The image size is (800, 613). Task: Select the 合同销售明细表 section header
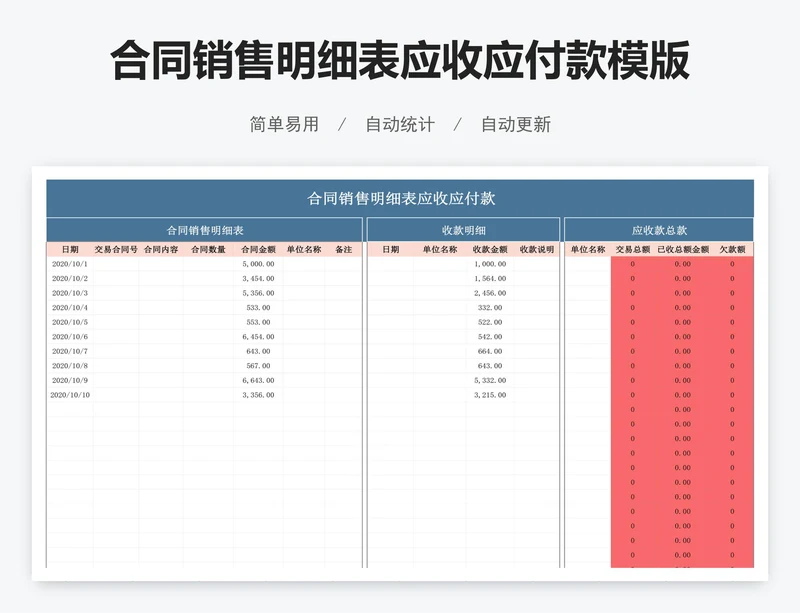(x=204, y=230)
